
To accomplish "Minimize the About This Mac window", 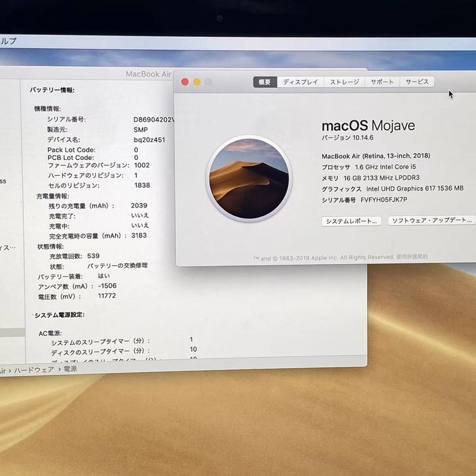I will pyautogui.click(x=197, y=82).
